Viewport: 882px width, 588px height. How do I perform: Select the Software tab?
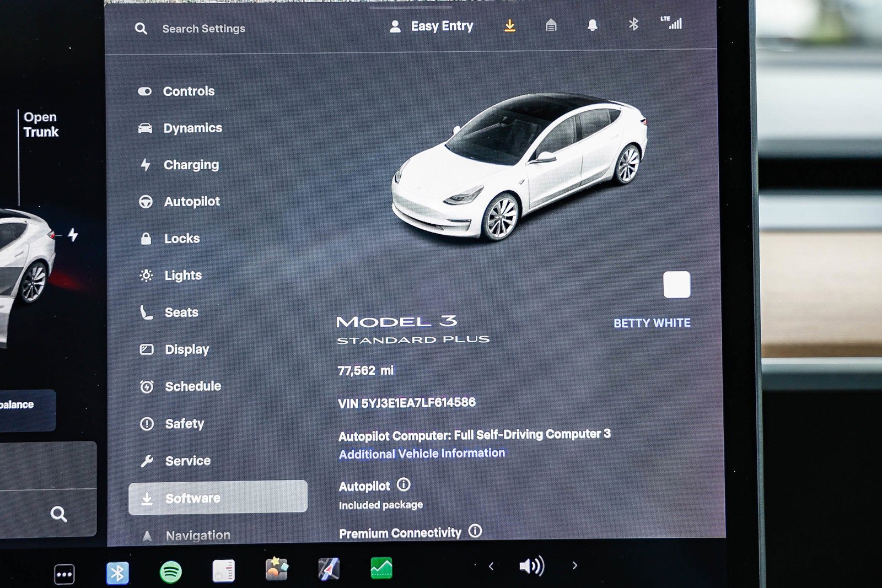[192, 498]
